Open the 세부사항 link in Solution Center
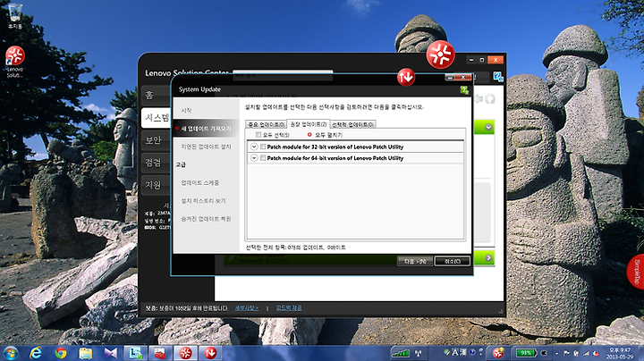Image resolution: width=644 pixels, height=361 pixels. click(x=247, y=308)
